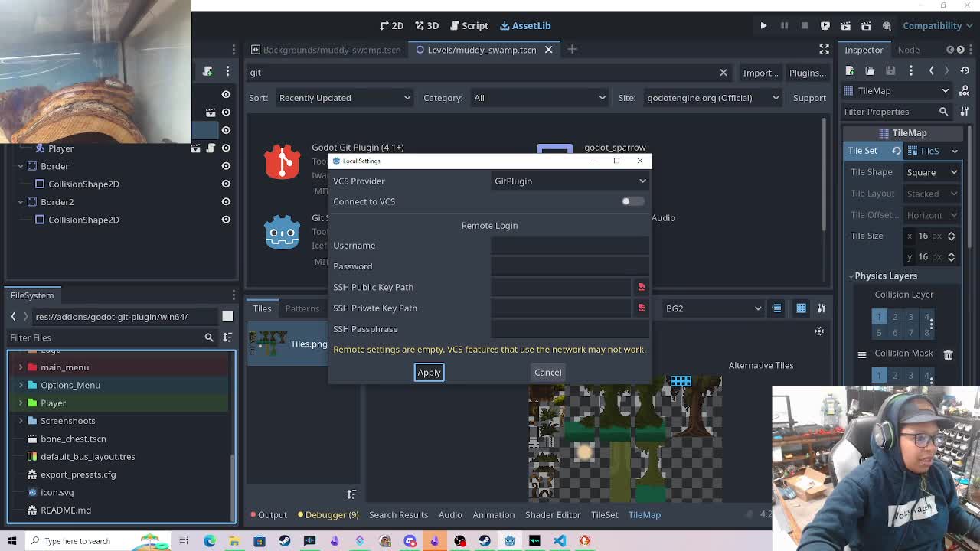Open the Patterns tab in TileMap panel
This screenshot has height=551, width=980.
[302, 308]
